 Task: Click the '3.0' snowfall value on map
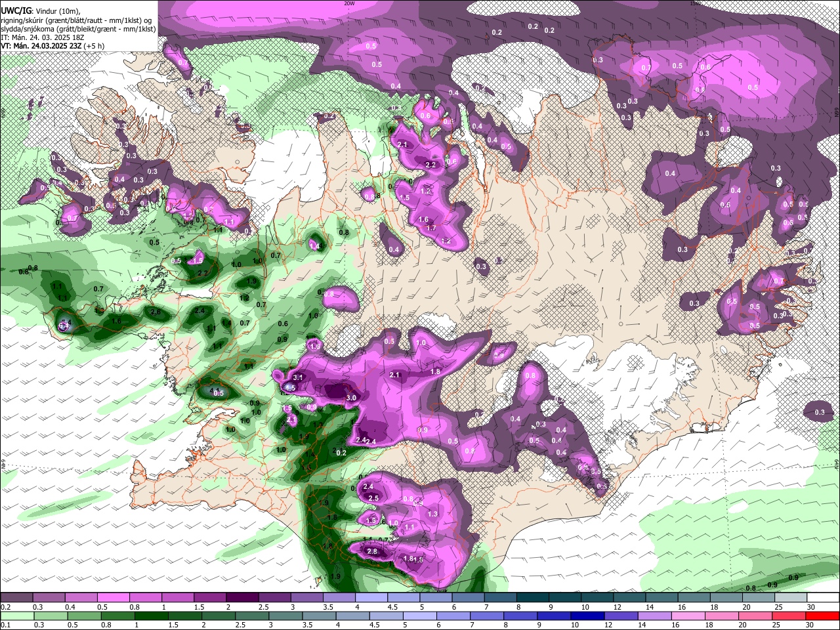tap(351, 398)
